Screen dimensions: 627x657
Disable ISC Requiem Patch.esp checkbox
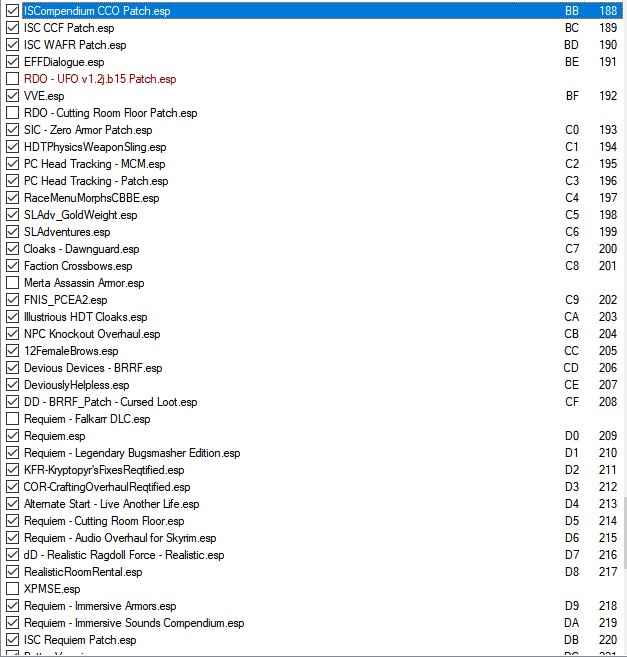13,640
